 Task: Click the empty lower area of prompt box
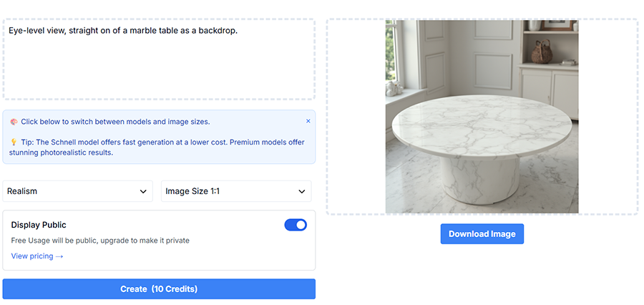tap(159, 70)
